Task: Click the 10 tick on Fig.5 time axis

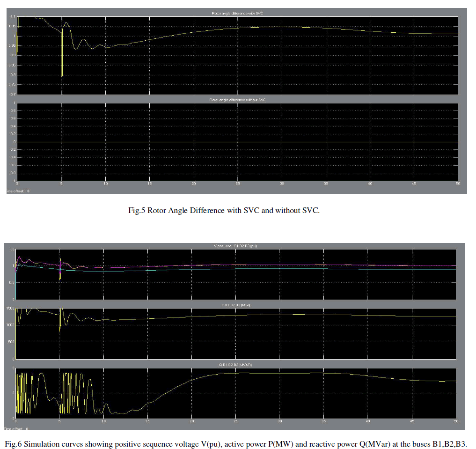Action: click(x=106, y=184)
